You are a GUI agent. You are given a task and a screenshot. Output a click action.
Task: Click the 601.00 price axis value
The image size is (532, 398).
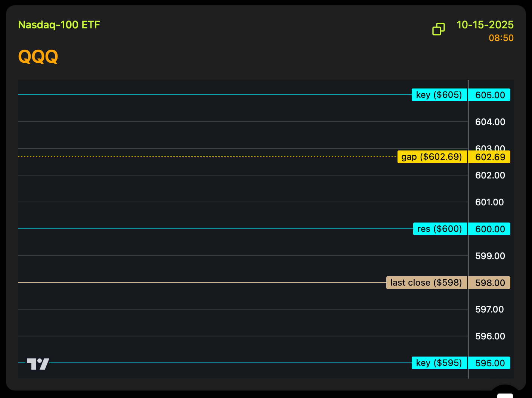tap(489, 202)
